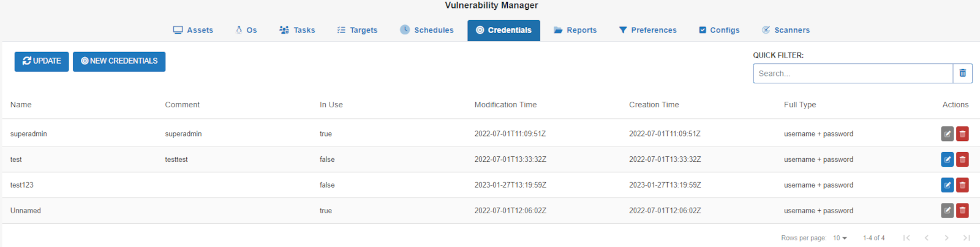Click the UPDATE button
The width and height of the screenshot is (980, 247).
coord(42,61)
